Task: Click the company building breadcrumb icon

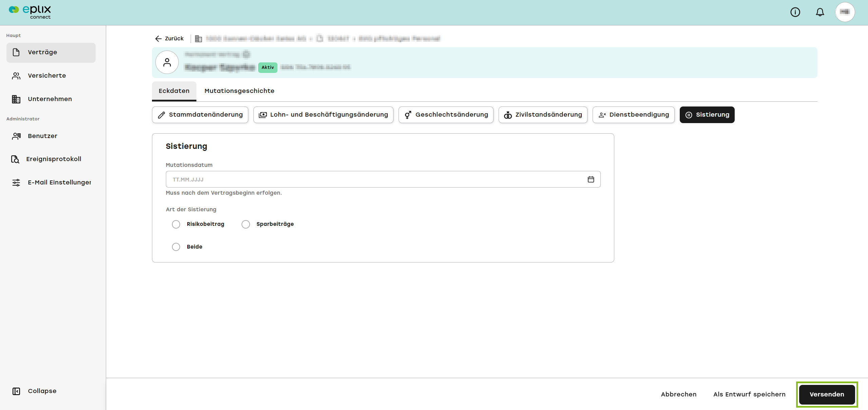Action: 198,39
